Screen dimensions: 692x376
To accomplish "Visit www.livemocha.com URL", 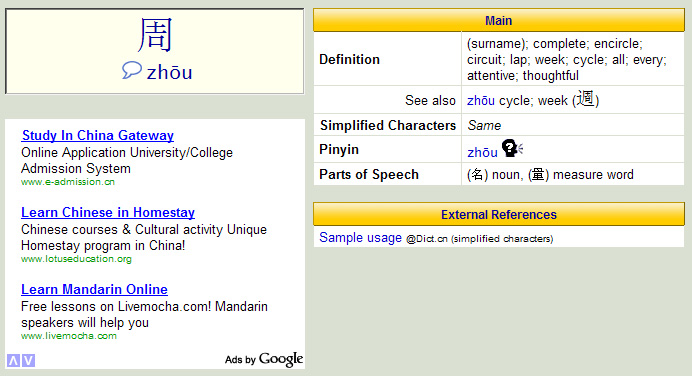I will [69, 336].
